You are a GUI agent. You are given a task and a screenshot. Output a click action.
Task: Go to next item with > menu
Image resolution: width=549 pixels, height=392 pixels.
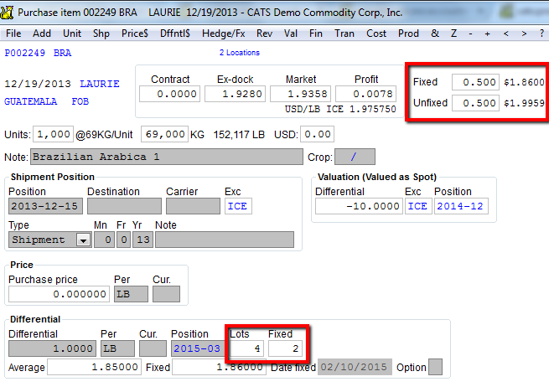tap(524, 34)
